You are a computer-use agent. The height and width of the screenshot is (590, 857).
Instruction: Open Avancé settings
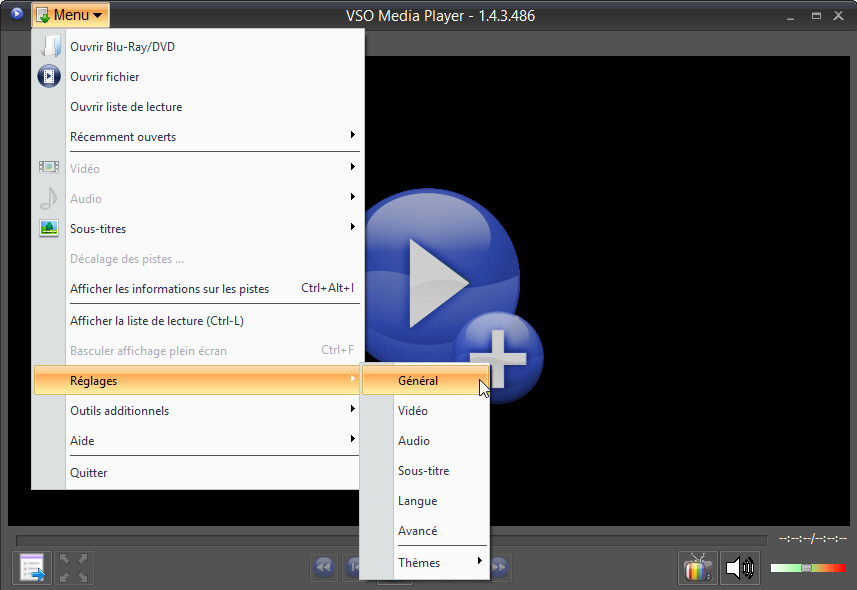(x=425, y=530)
